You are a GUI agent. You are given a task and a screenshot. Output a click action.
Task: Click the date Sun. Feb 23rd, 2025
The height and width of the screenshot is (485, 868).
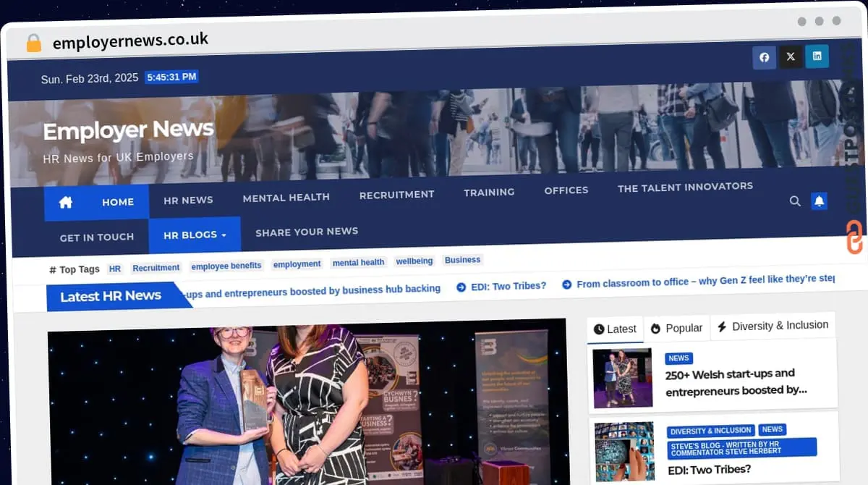click(x=90, y=79)
